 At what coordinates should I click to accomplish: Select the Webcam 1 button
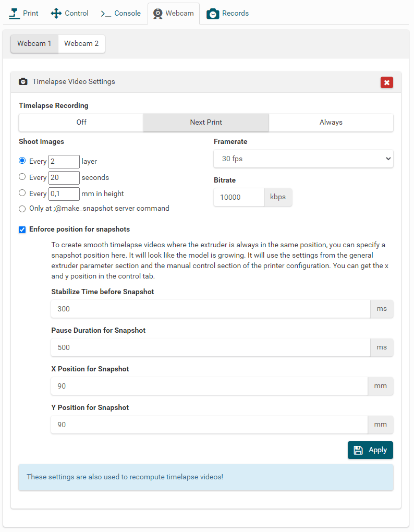pyautogui.click(x=34, y=44)
